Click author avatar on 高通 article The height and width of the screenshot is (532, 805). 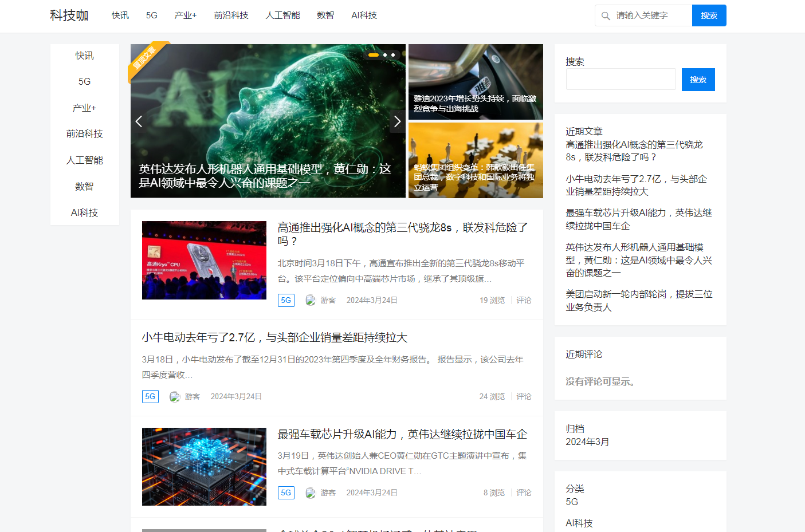tap(311, 300)
